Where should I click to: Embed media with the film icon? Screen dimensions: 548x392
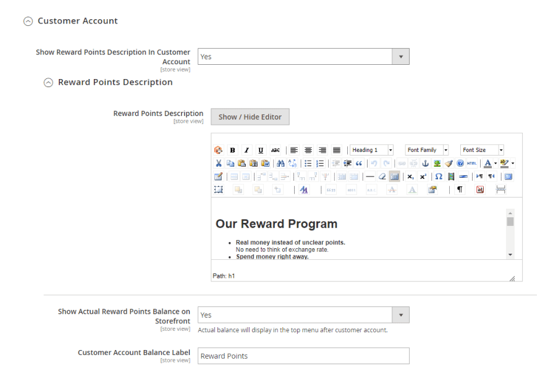click(x=451, y=177)
